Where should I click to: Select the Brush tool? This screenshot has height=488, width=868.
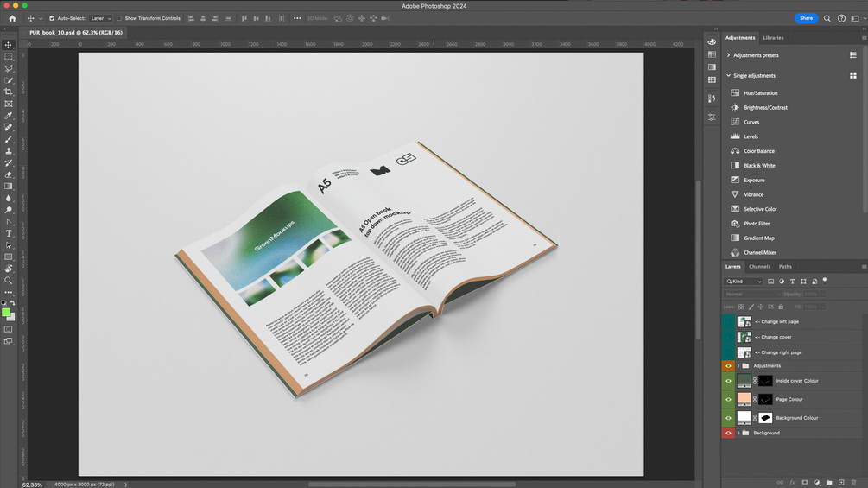click(9, 139)
